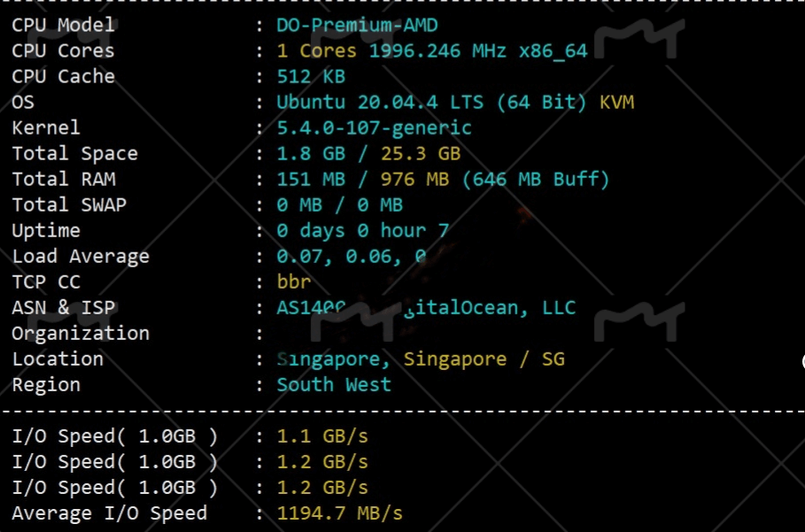
Task: Click the 'Load Average' label
Action: tap(80, 257)
